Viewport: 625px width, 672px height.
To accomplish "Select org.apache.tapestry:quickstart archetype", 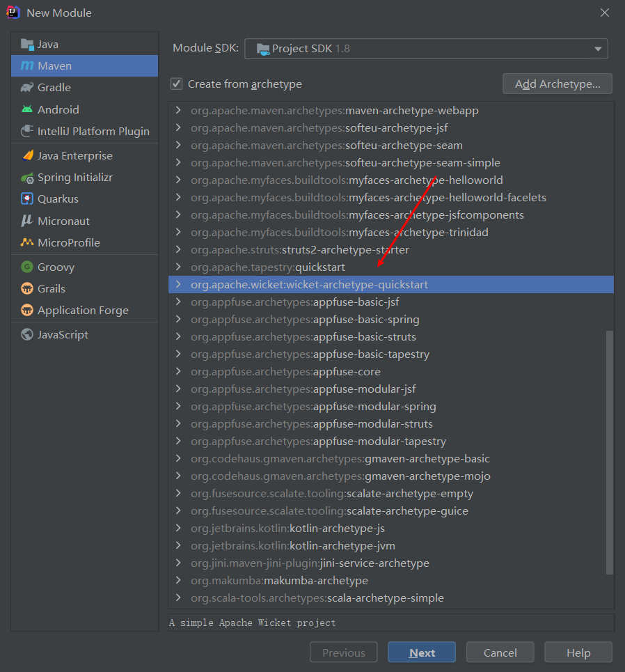I will (x=391, y=267).
